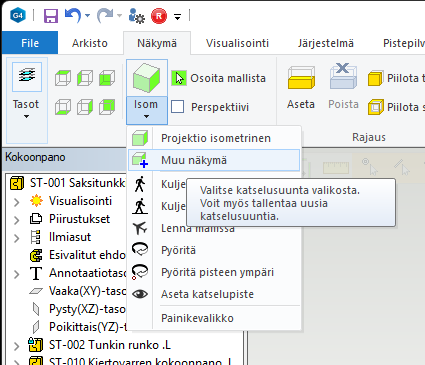
Task: Open the redo history dropdown arrow
Action: pyautogui.click(x=120, y=16)
